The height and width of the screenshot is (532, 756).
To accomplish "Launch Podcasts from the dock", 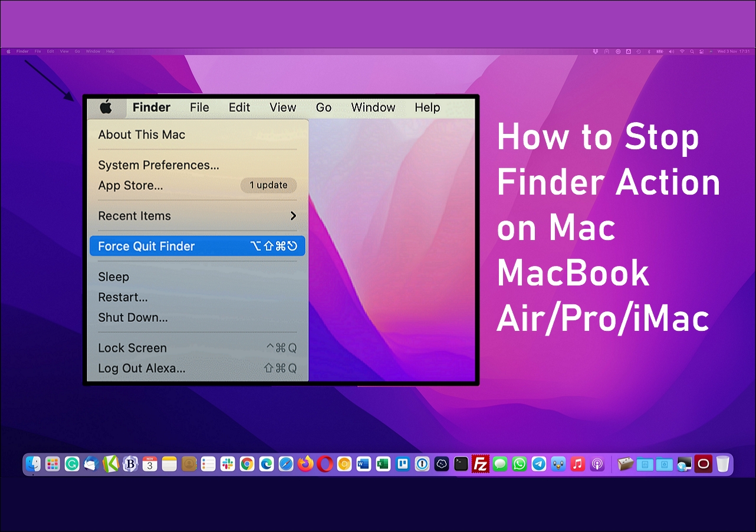I will point(597,464).
